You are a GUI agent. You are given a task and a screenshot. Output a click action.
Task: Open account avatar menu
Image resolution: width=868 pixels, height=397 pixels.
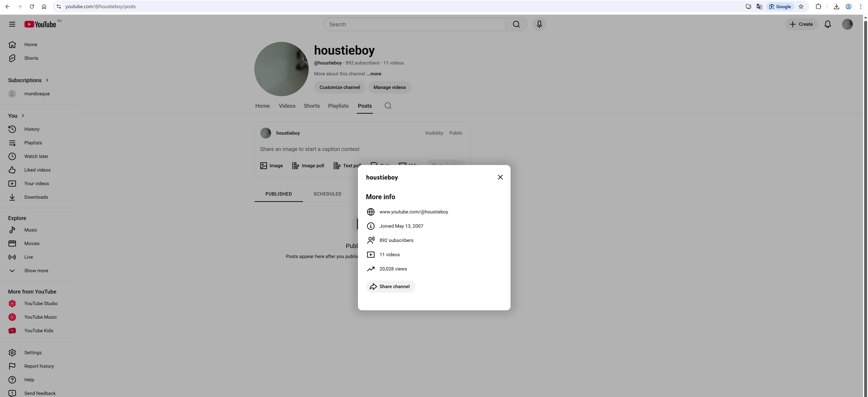click(847, 24)
